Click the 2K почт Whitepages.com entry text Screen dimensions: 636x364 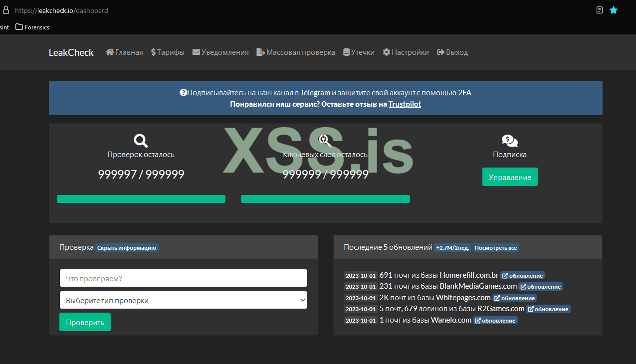(435, 298)
